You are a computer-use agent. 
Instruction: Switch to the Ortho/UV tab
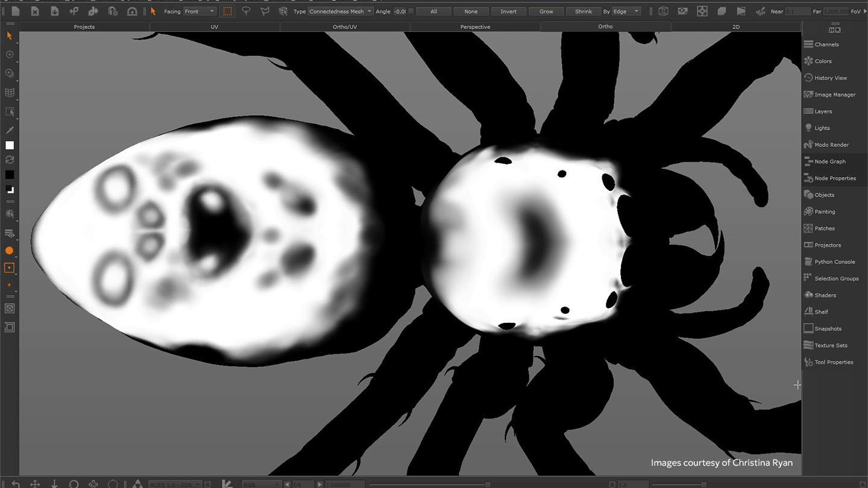pyautogui.click(x=345, y=27)
